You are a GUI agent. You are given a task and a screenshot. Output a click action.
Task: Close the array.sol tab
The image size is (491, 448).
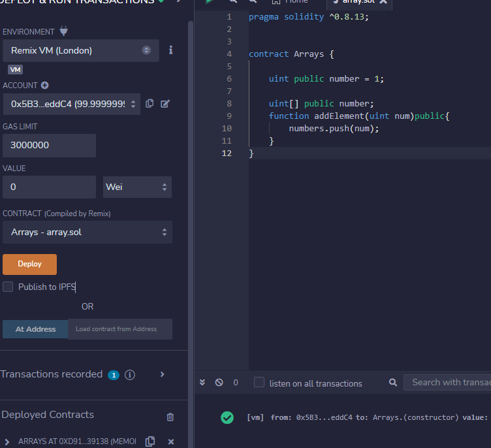pyautogui.click(x=384, y=1)
